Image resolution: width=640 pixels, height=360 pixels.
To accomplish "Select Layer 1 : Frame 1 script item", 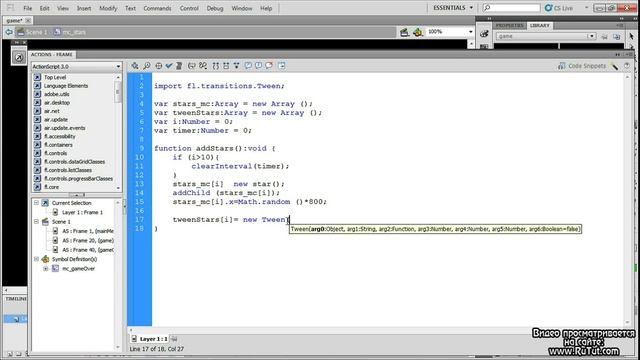I will tap(82, 212).
